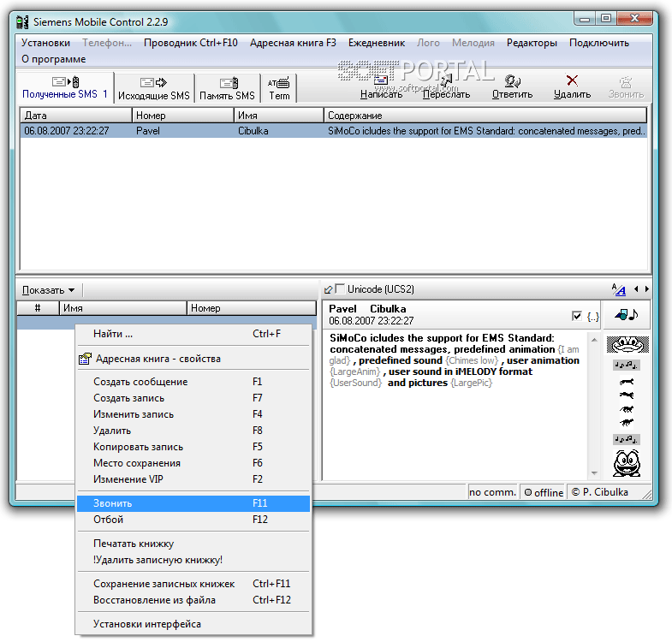Toggle the checkbox beside the {..} braces

[x=577, y=316]
